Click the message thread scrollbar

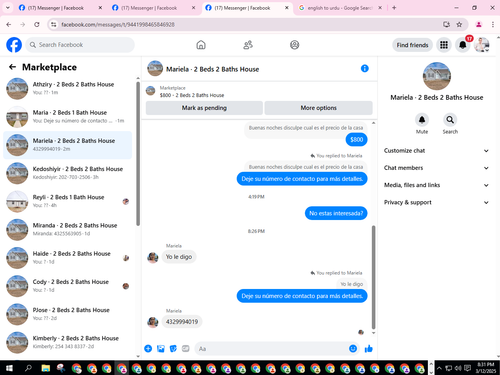(373, 277)
